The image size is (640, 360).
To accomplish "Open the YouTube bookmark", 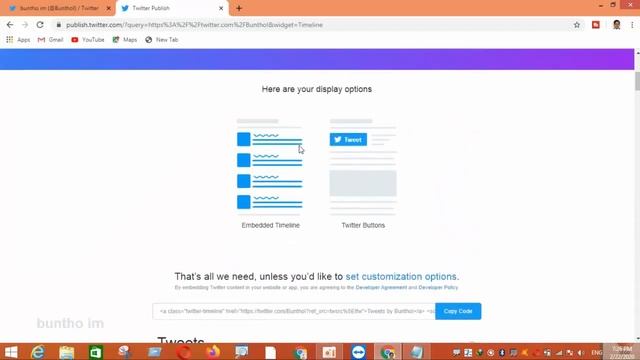I will tap(88, 40).
